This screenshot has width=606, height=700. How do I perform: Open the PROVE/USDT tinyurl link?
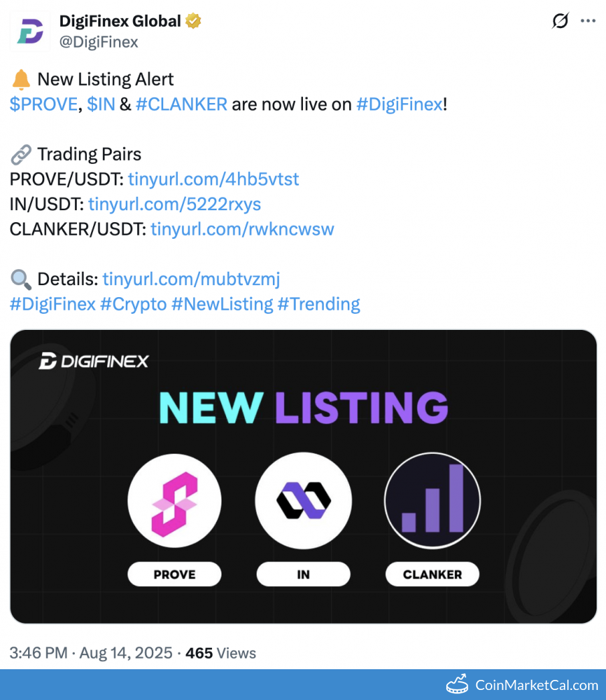coord(213,179)
